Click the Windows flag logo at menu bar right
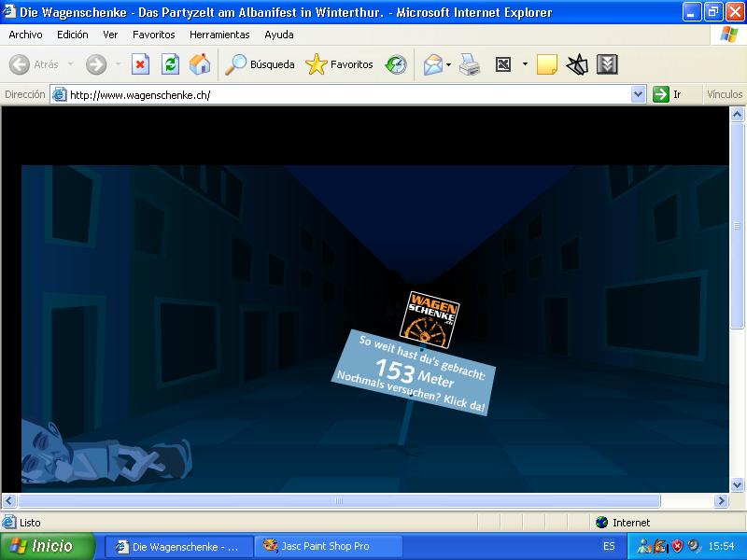747x560 pixels. (729, 35)
